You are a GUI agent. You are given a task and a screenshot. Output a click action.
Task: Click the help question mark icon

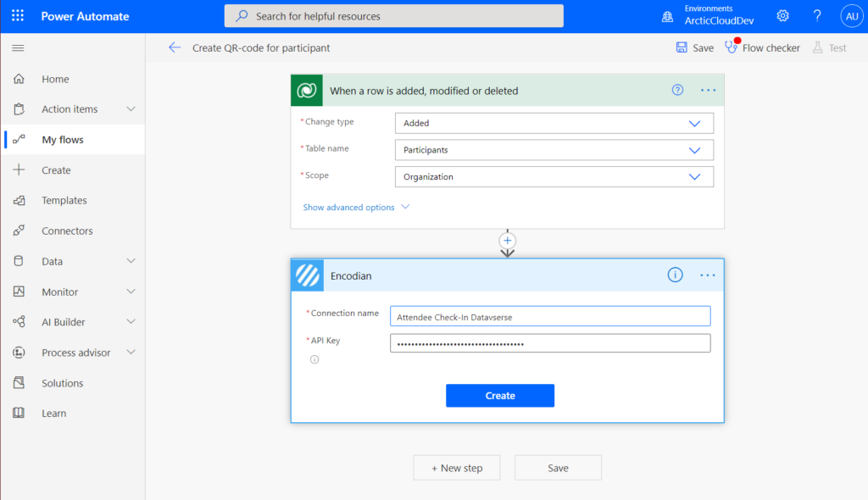click(817, 16)
